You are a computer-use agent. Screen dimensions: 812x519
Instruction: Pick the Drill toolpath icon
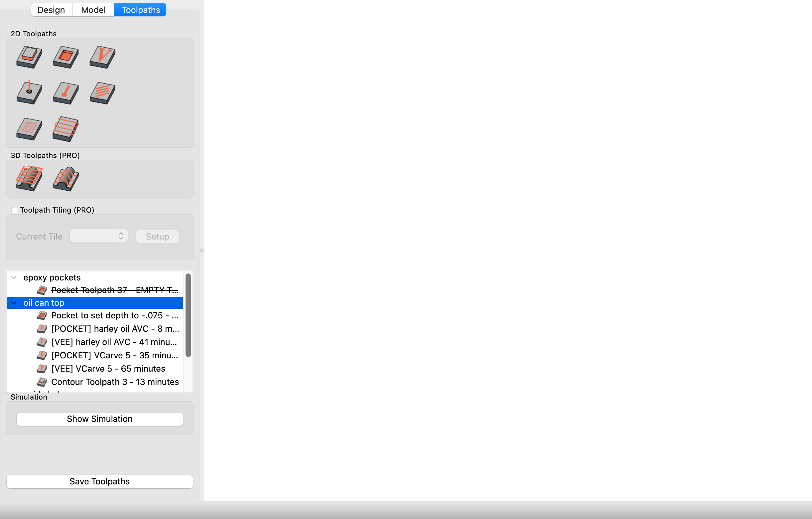29,93
